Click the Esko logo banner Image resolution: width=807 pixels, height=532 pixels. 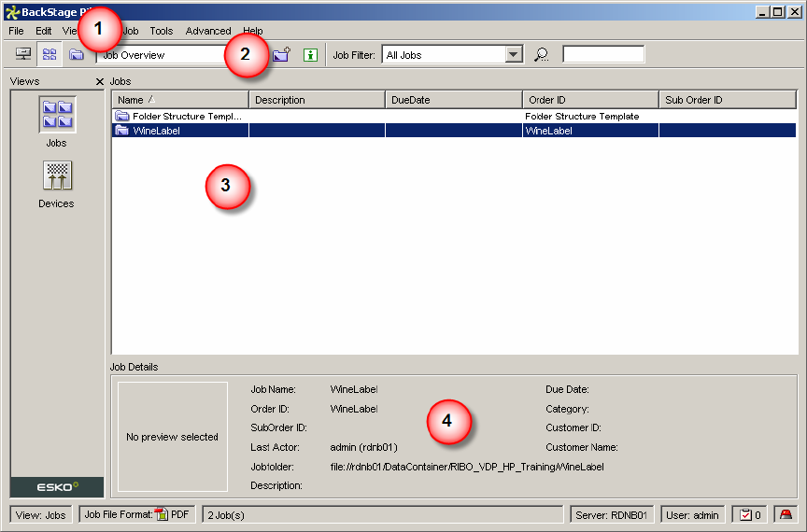(x=57, y=486)
